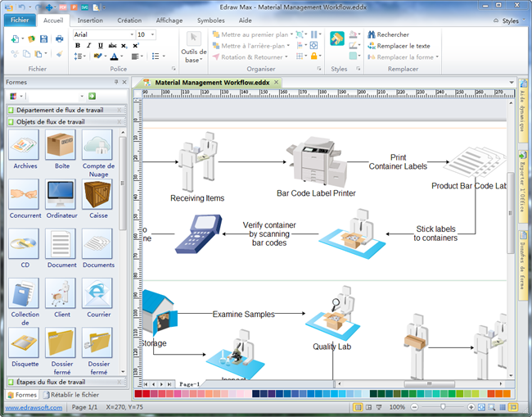
Task: Select the Caisse crate shape
Action: 98,195
